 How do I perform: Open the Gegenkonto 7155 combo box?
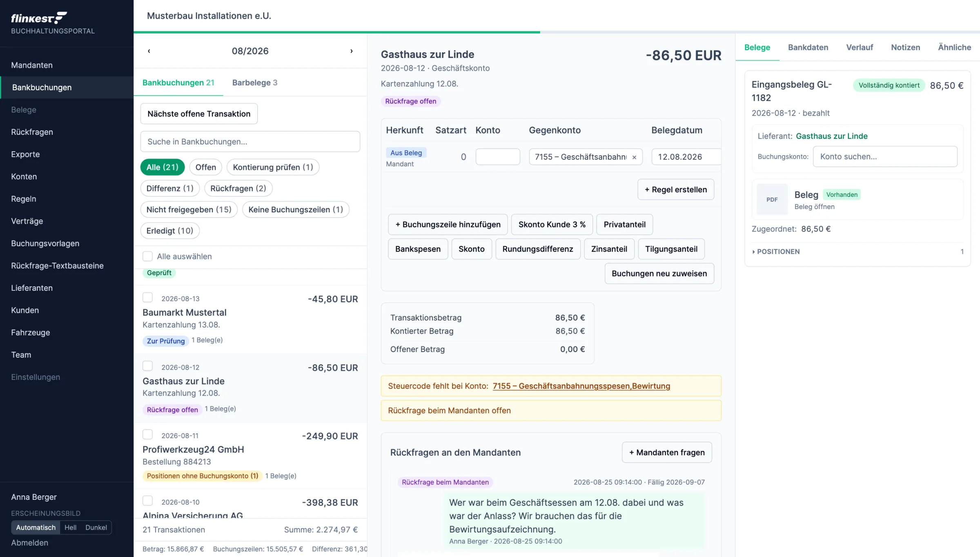(586, 157)
